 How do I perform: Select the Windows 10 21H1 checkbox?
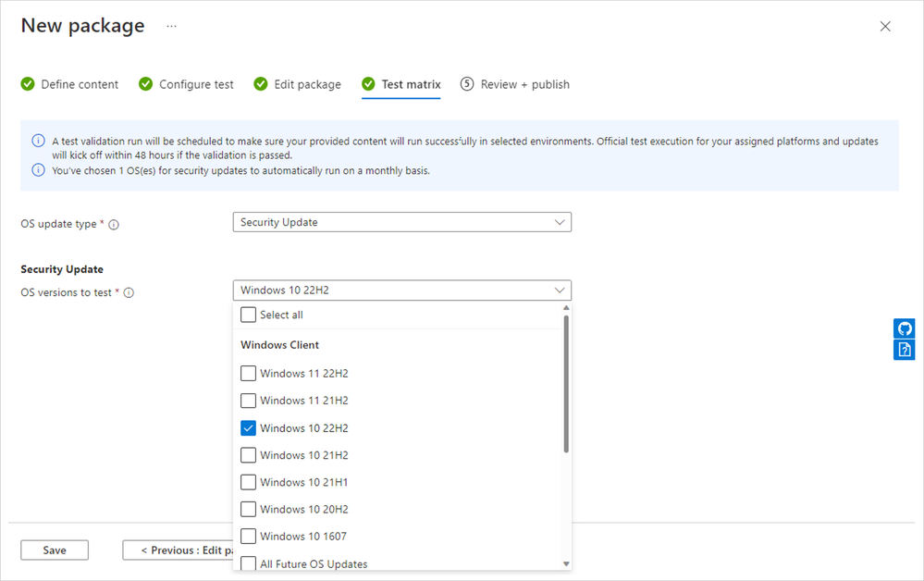[x=248, y=483]
